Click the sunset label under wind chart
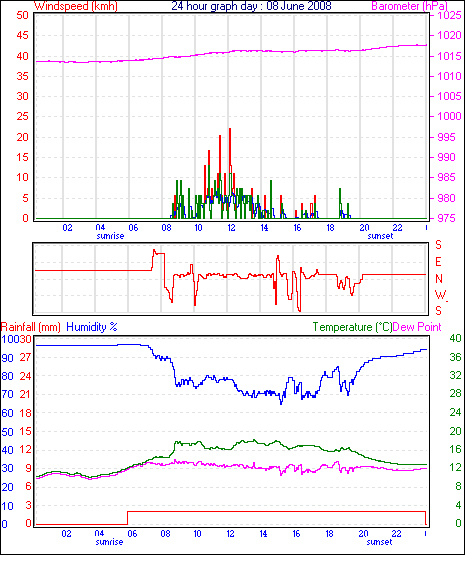Image resolution: width=466 pixels, height=563 pixels. 380,236
